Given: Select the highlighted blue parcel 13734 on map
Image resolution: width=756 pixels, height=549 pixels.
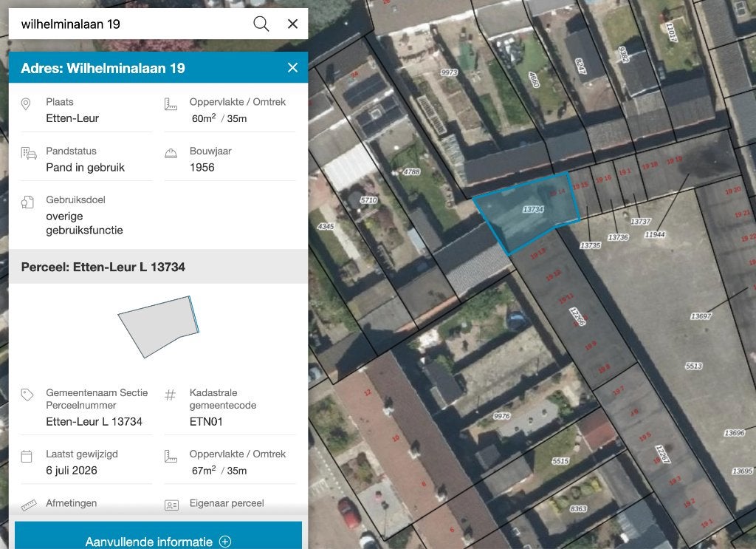Looking at the screenshot, I should coord(528,211).
